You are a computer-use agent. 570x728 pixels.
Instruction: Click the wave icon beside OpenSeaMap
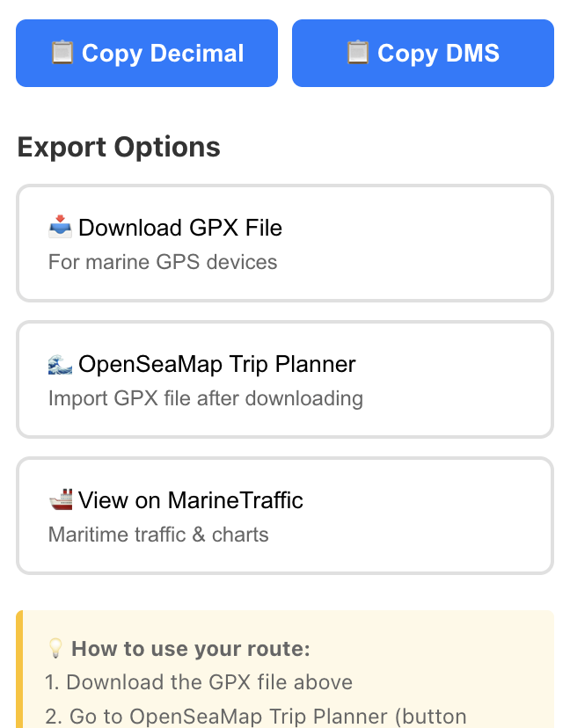pyautogui.click(x=61, y=363)
